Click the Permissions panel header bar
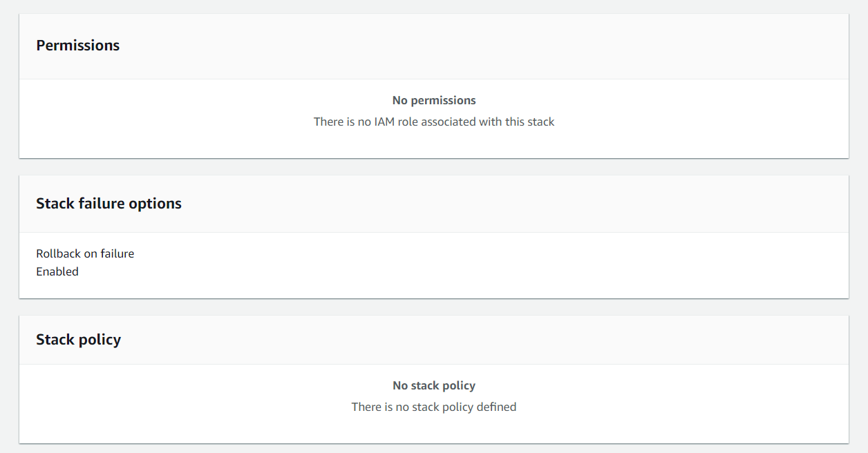This screenshot has height=453, width=868. 434,46
